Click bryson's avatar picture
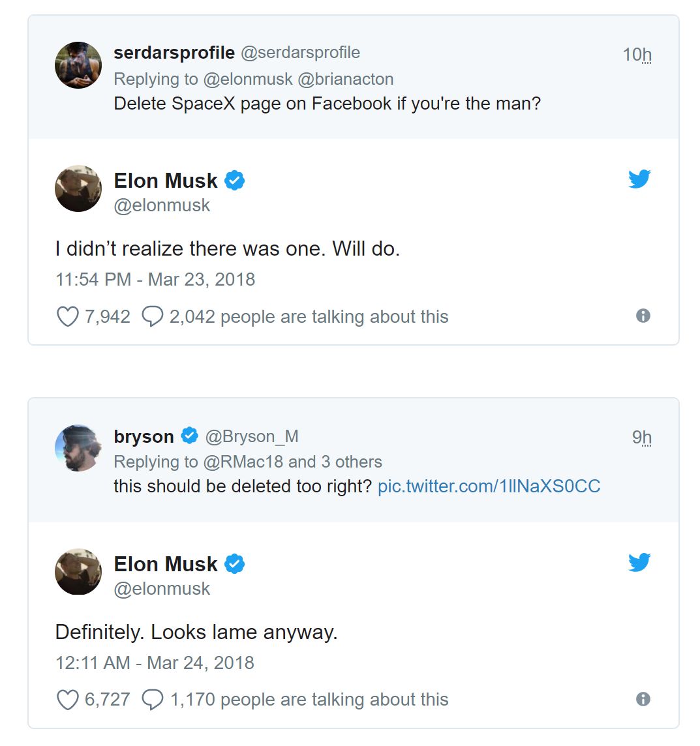The width and height of the screenshot is (700, 746). click(78, 448)
